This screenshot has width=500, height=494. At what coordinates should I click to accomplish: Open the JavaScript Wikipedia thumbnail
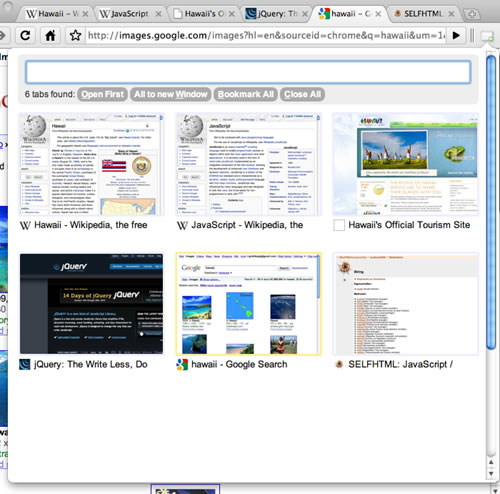[x=249, y=164]
